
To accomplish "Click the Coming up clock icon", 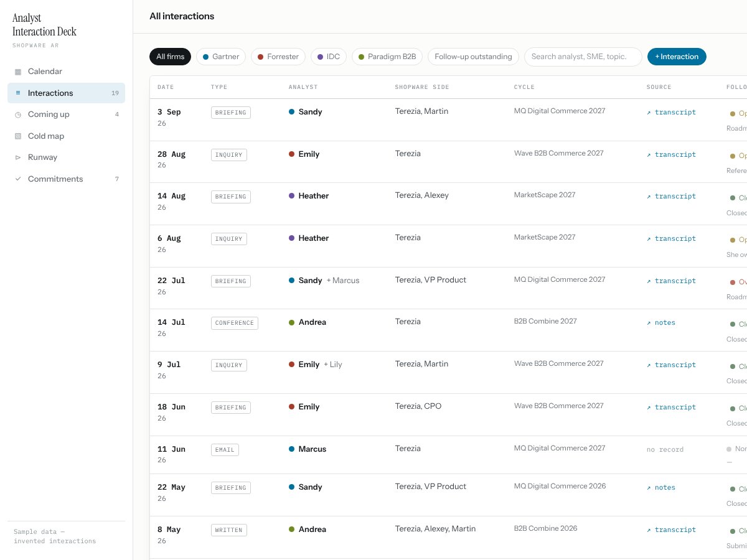I will click(18, 114).
